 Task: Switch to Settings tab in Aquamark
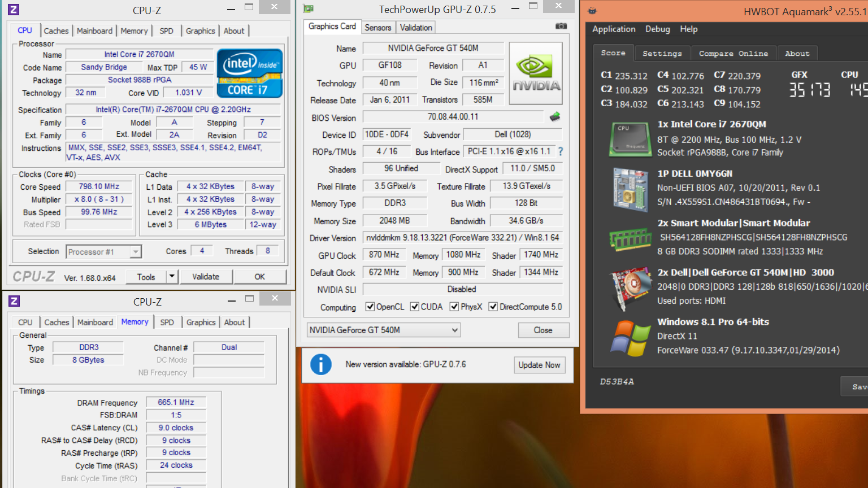click(662, 54)
